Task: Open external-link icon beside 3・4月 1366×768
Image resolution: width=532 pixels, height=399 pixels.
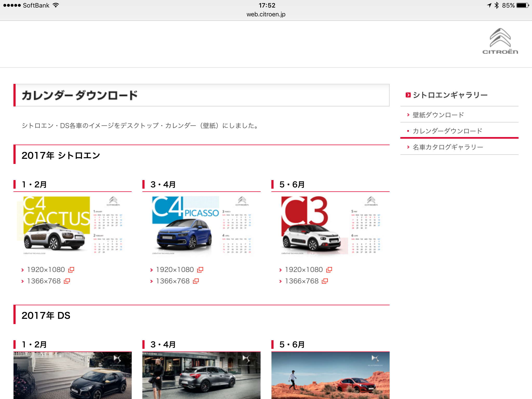Action: tap(196, 281)
